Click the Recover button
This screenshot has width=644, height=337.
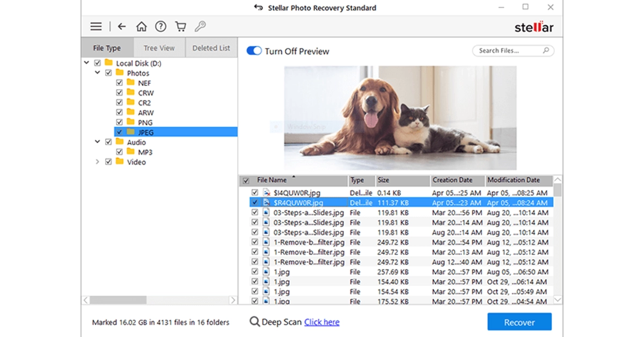tap(519, 322)
